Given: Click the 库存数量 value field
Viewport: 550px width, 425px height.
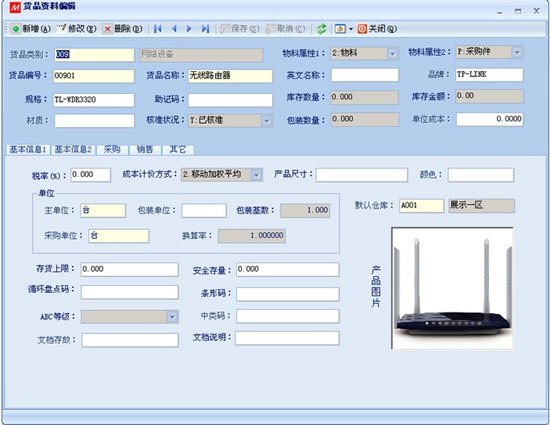Looking at the screenshot, I should (364, 97).
